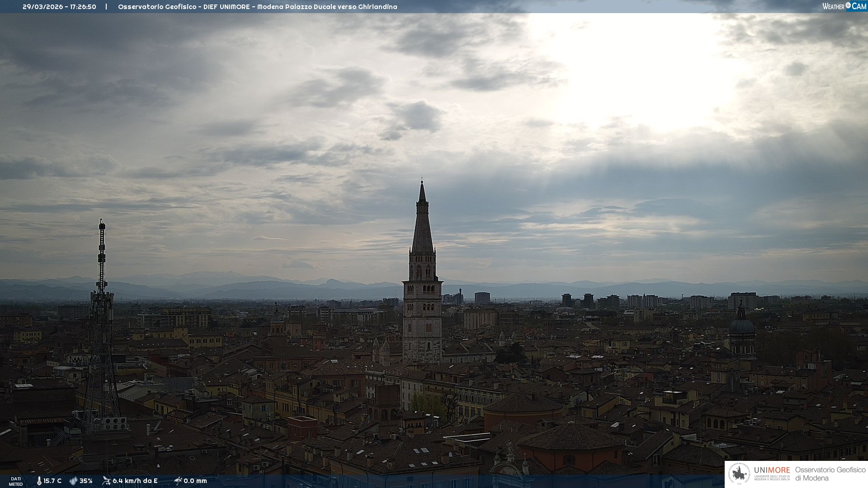Click the 15.7 C temperature reading
The image size is (868, 488).
coord(52,481)
